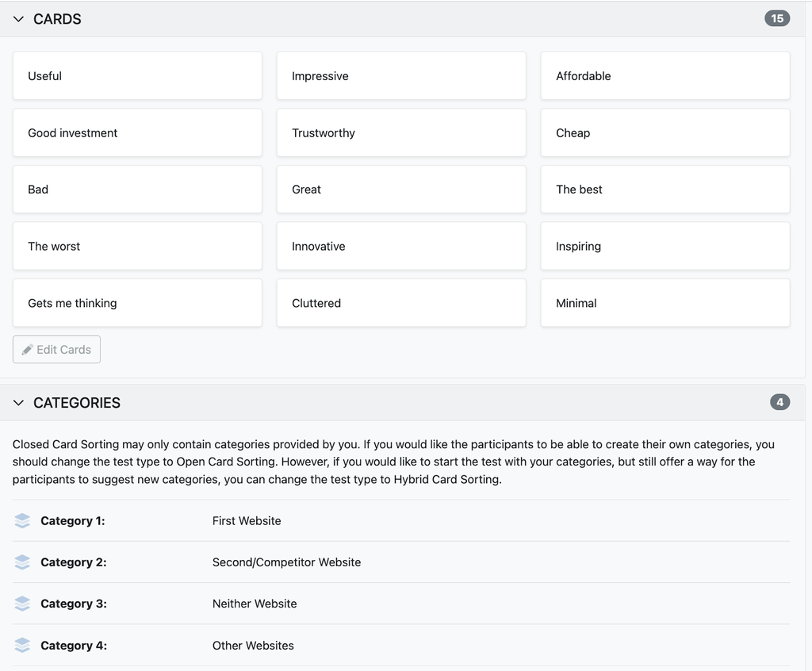Click the First Website category value

(x=246, y=520)
